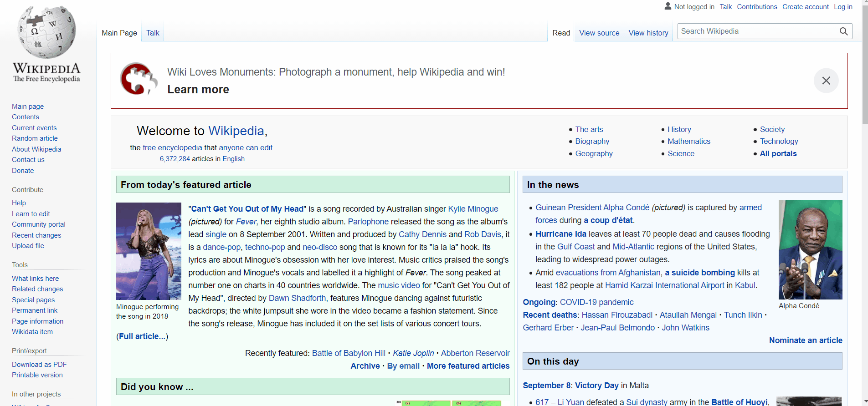Click Donate in the sidebar
The width and height of the screenshot is (868, 406).
tap(23, 171)
